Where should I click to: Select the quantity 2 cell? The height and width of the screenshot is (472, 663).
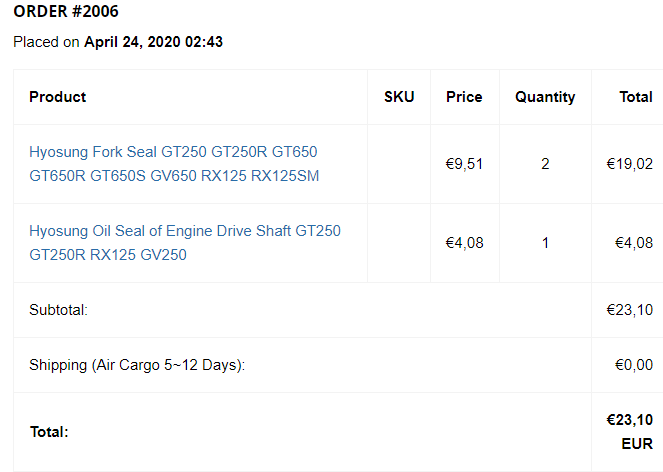[545, 164]
